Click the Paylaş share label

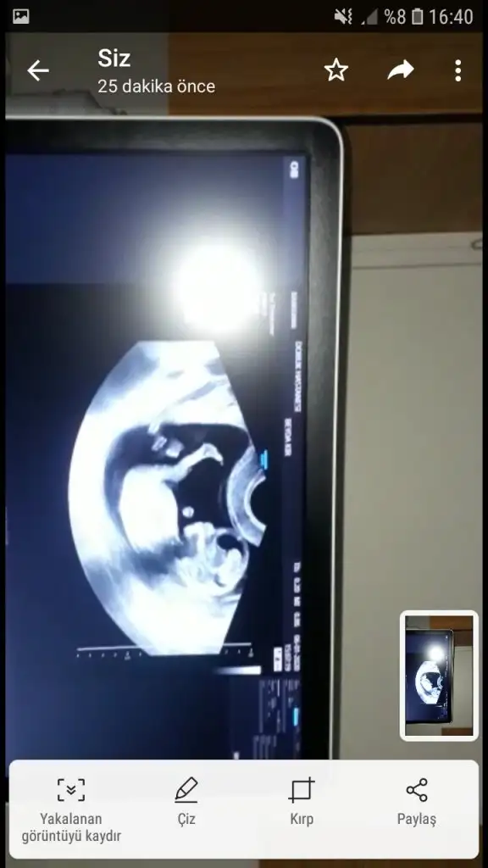(x=417, y=820)
